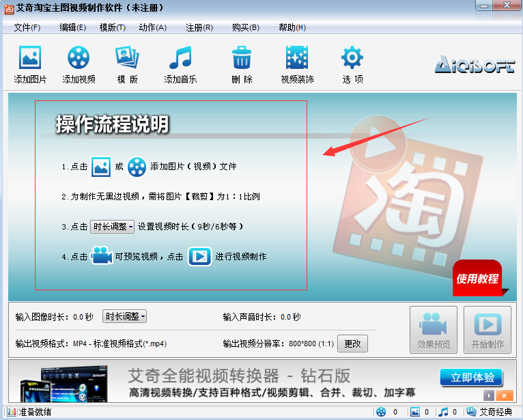
Task: Click the status bar music count icon
Action: (x=443, y=412)
